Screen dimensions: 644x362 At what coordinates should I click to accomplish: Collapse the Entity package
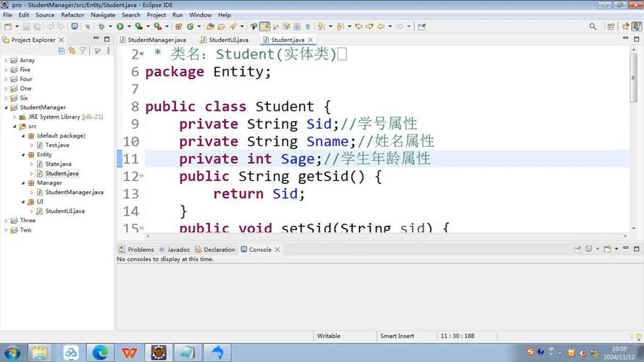(x=23, y=155)
